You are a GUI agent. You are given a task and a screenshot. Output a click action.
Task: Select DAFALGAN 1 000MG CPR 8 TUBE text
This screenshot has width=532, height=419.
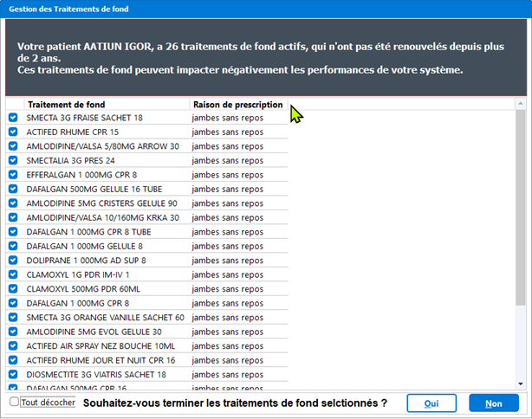[x=88, y=232]
